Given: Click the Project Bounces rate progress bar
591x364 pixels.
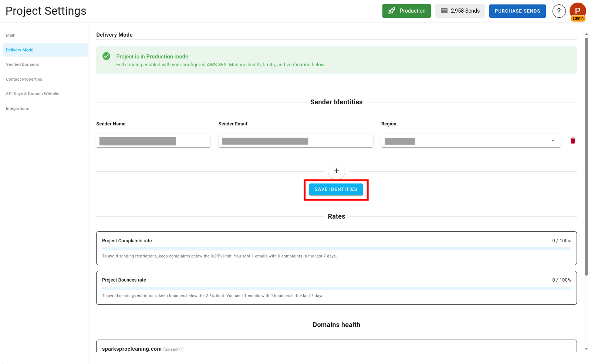Looking at the screenshot, I should (337, 288).
